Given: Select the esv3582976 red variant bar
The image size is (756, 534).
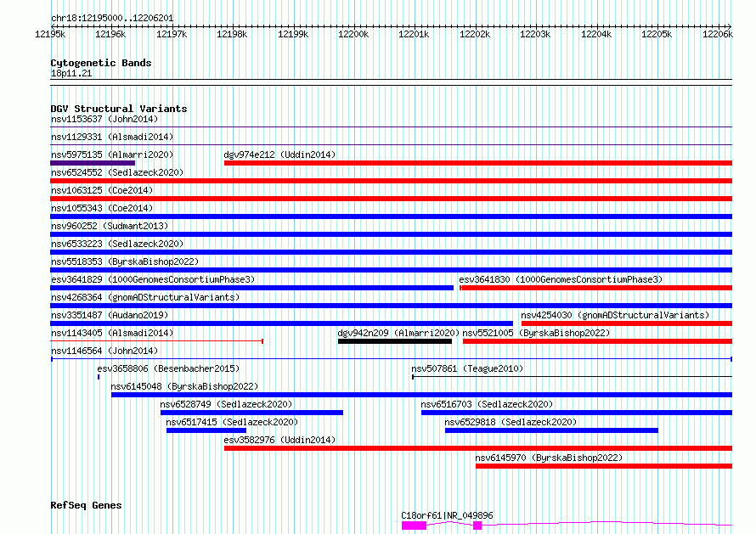Looking at the screenshot, I should pos(478,448).
